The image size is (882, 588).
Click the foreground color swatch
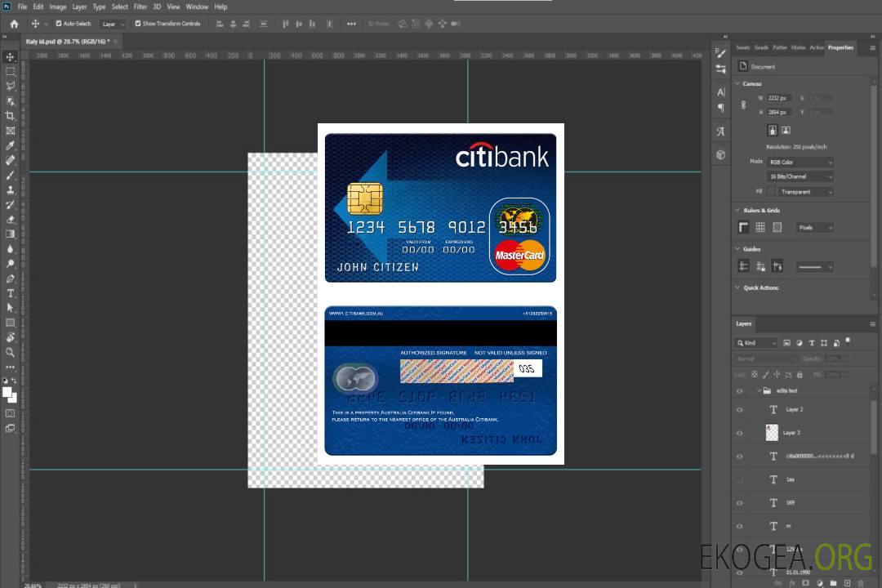pos(7,392)
